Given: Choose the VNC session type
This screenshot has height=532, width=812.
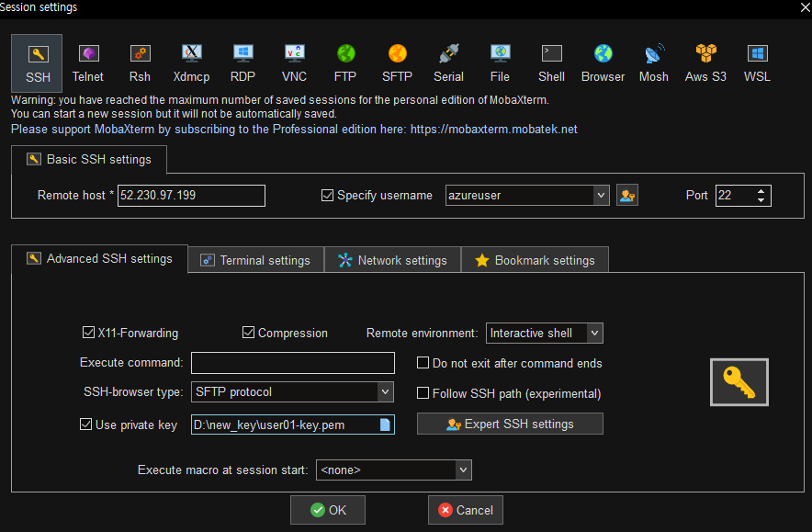Looking at the screenshot, I should coord(294,63).
